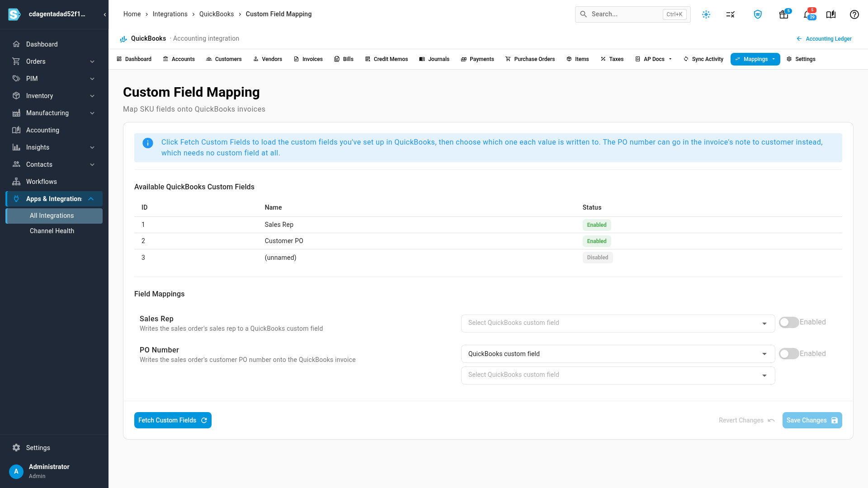Click the Revert Changes button
868x488 pixels.
coord(747,420)
